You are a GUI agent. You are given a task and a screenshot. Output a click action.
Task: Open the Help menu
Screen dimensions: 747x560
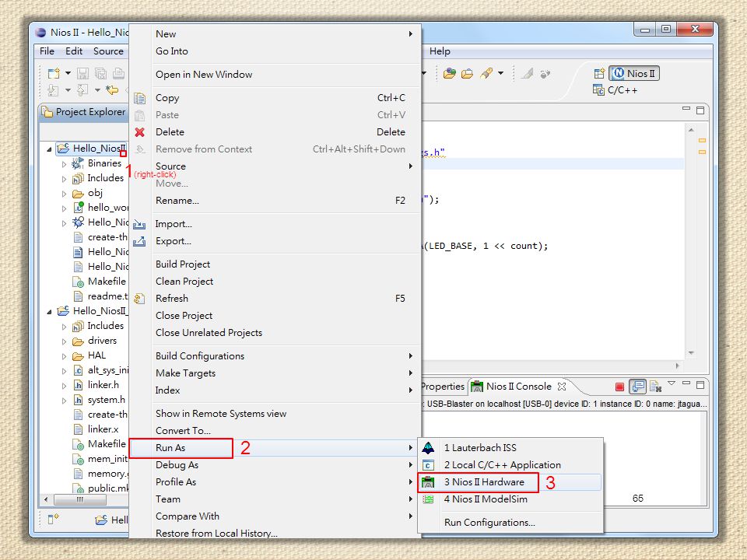440,51
